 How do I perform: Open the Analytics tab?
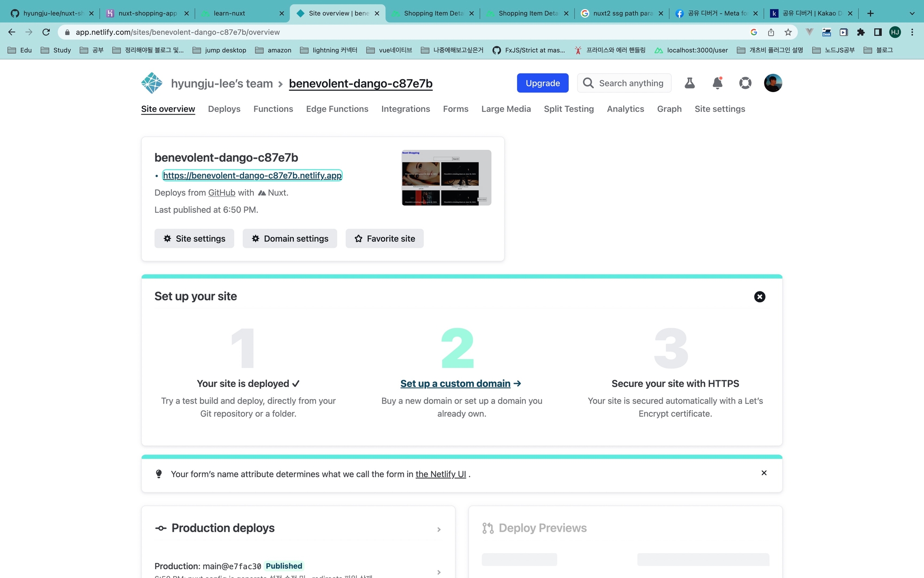[x=626, y=109]
